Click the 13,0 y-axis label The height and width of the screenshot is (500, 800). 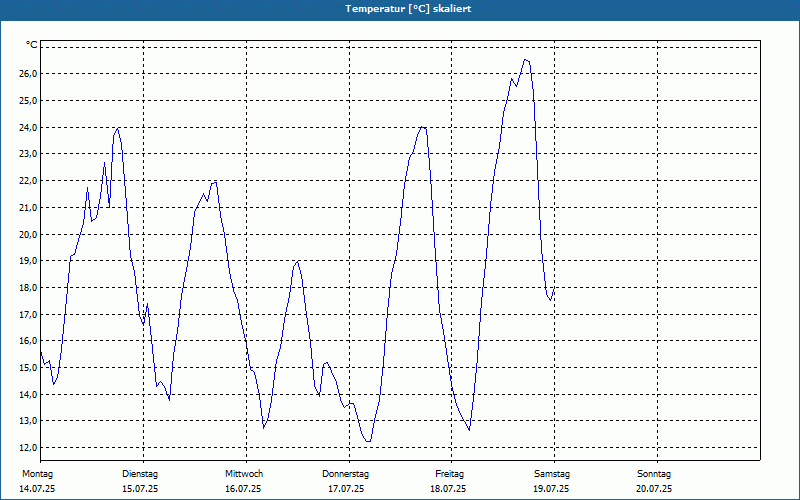tap(29, 421)
